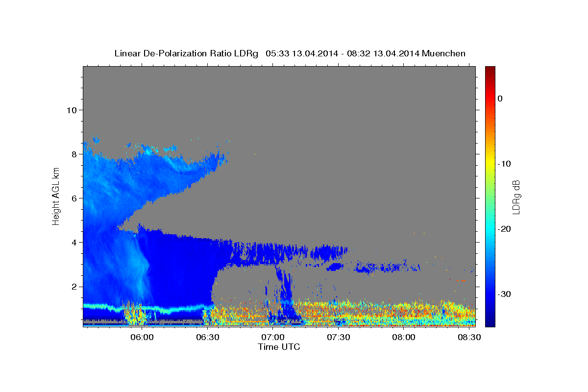
Task: Click the height tick label 4
Action: [74, 242]
